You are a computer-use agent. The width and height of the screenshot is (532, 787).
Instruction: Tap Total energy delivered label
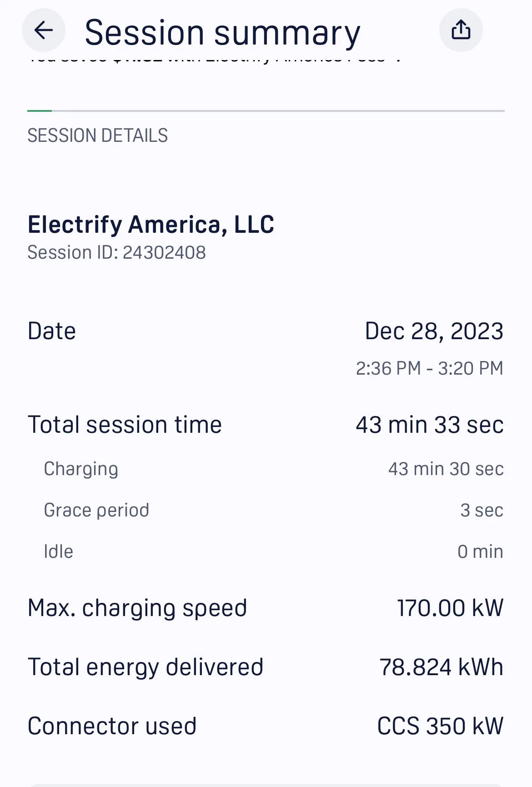(x=146, y=667)
